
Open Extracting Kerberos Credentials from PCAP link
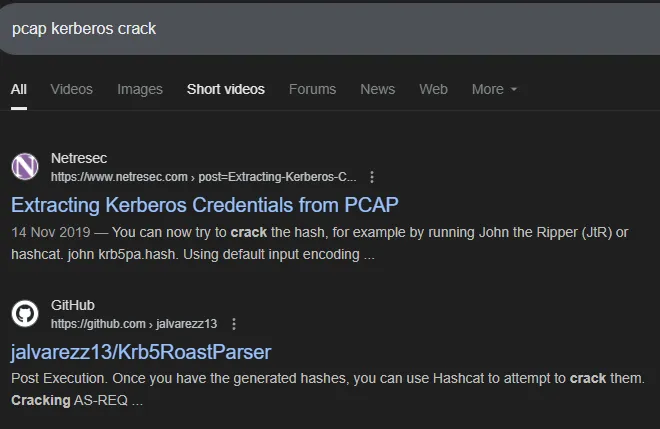[x=205, y=205]
